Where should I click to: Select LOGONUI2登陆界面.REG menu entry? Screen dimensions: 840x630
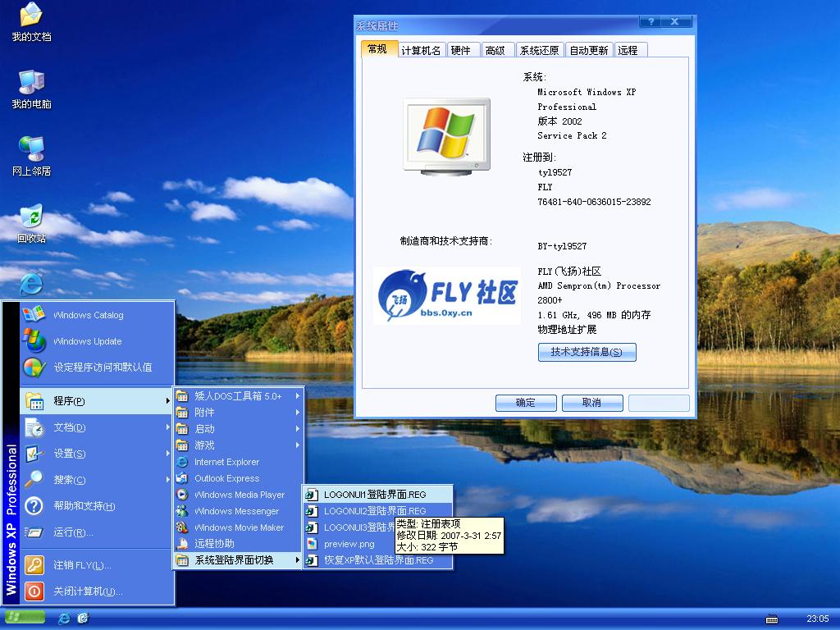377,511
